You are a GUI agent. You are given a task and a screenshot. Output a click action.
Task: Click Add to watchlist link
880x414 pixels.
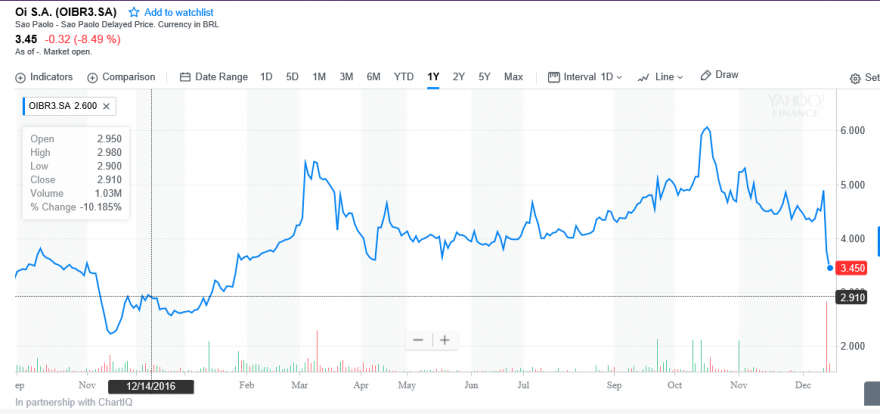click(x=178, y=12)
